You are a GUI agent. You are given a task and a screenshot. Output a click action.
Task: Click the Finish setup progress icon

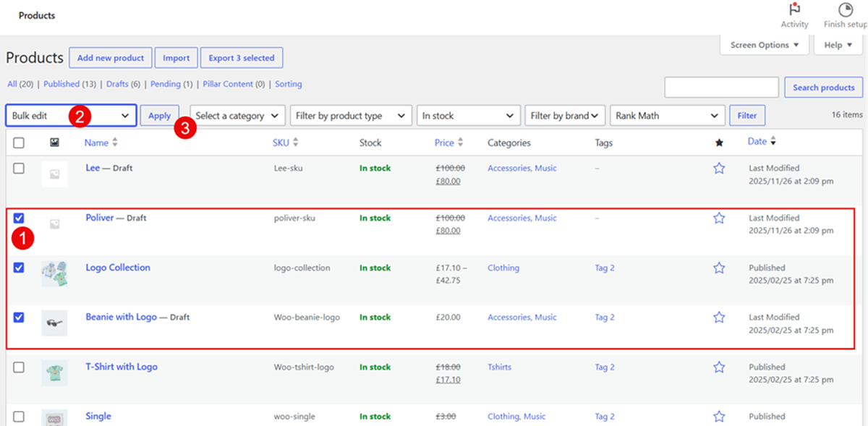tap(845, 9)
